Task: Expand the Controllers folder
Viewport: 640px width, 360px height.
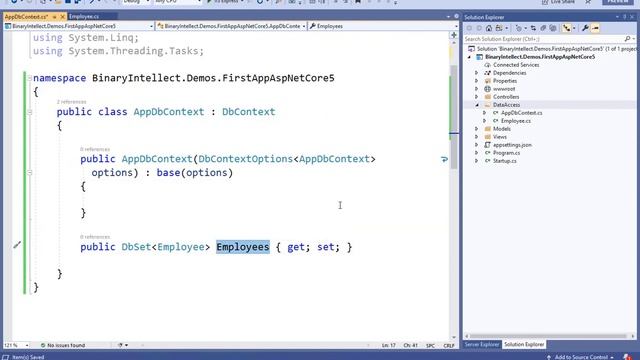Action: pyautogui.click(x=476, y=97)
